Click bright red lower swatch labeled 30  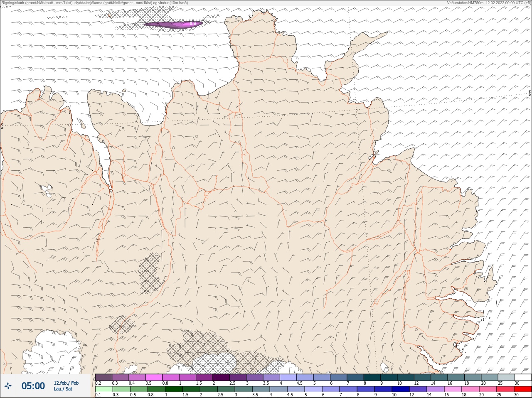(523, 389)
